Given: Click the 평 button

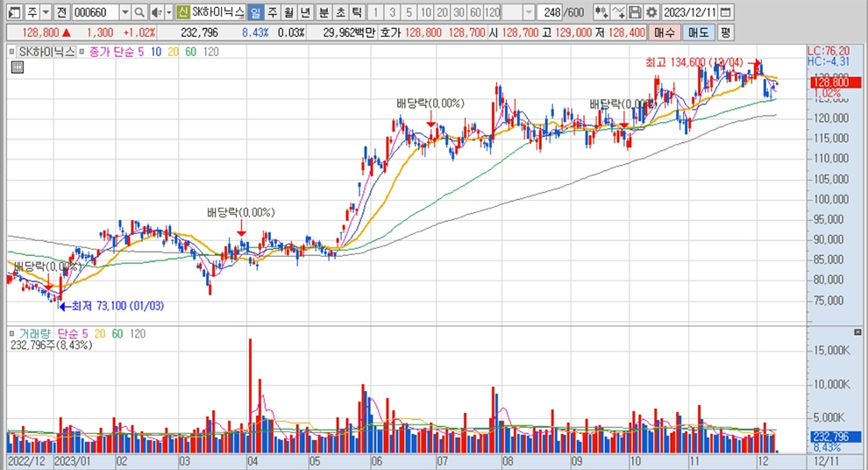Looking at the screenshot, I should tap(725, 32).
